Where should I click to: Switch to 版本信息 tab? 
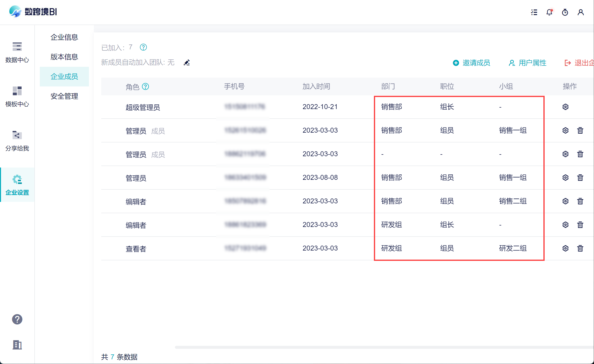64,57
